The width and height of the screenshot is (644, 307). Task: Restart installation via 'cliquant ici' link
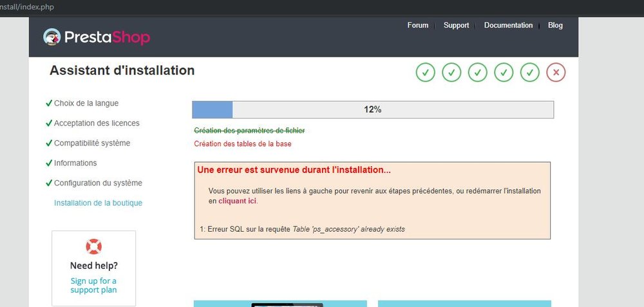(x=237, y=201)
